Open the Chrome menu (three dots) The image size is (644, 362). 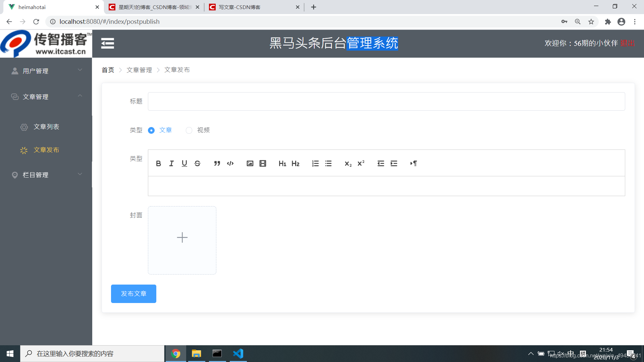[635, 21]
